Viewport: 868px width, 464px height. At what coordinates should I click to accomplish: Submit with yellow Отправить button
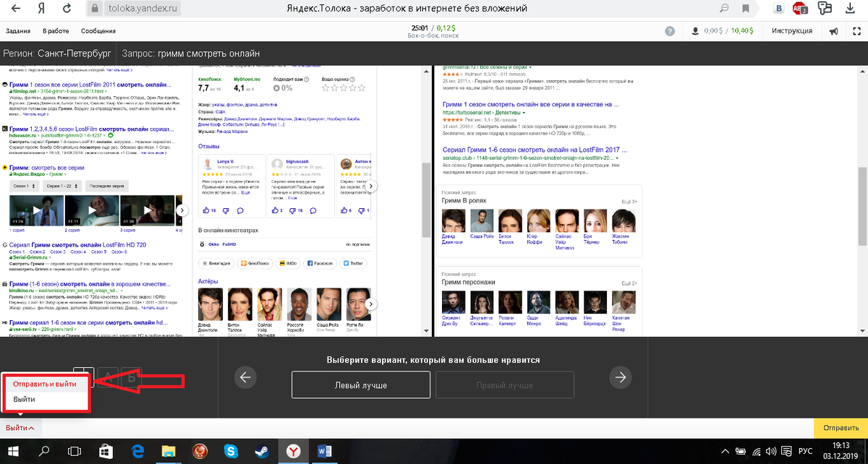click(841, 427)
